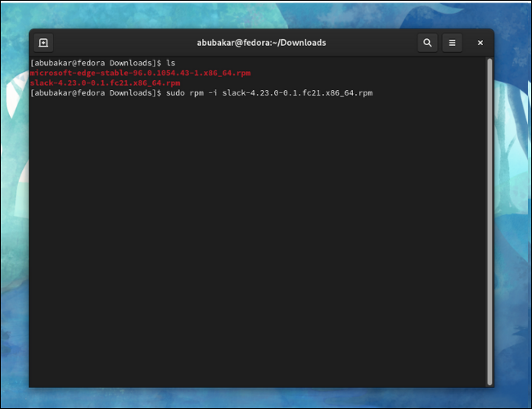
Task: Open the hamburger menu
Action: pyautogui.click(x=453, y=43)
